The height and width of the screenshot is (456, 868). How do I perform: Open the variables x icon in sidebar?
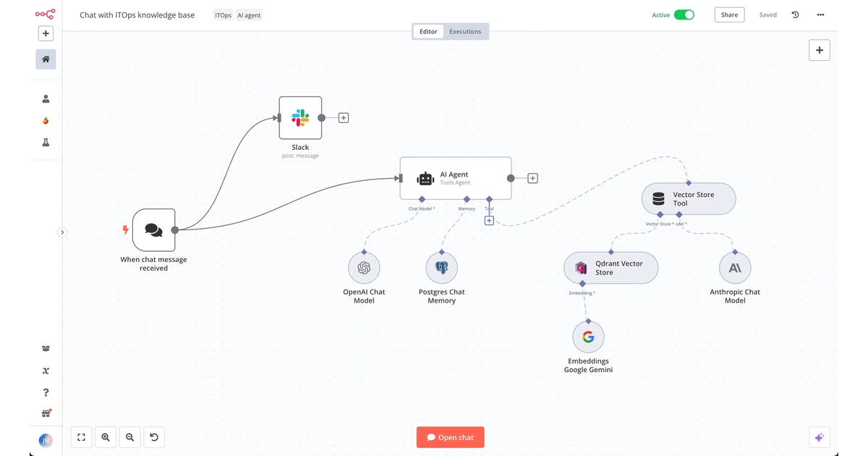(46, 371)
